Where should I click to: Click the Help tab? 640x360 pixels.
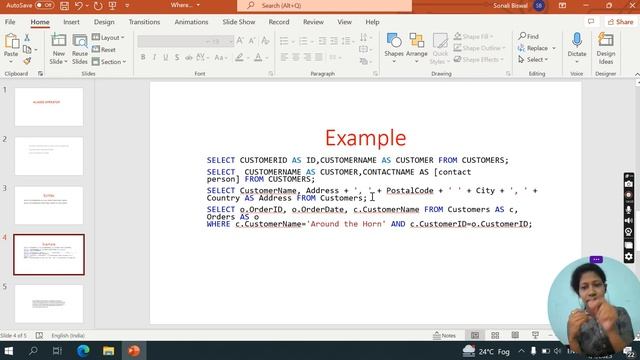(x=372, y=22)
